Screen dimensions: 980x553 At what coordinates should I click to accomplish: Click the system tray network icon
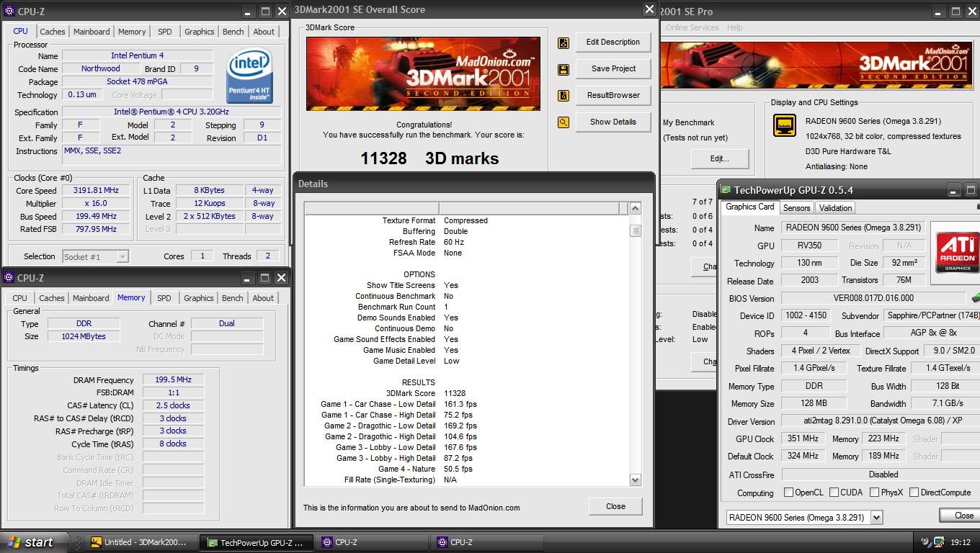click(x=940, y=542)
